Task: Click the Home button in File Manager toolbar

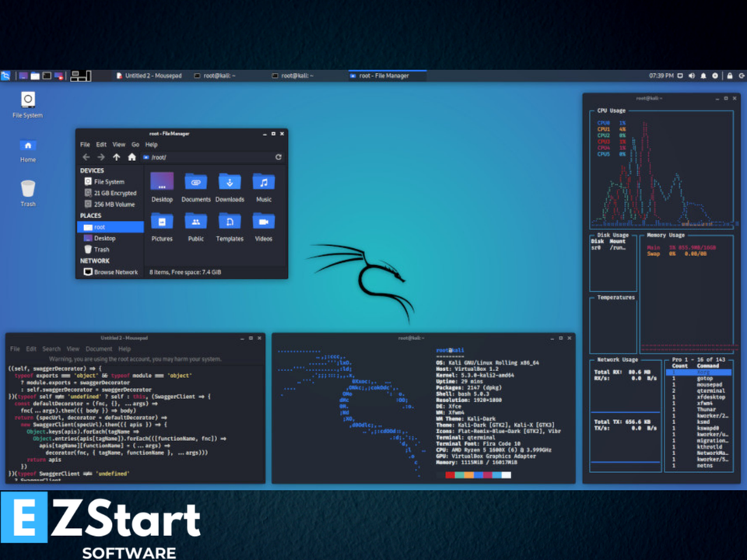Action: pos(132,156)
